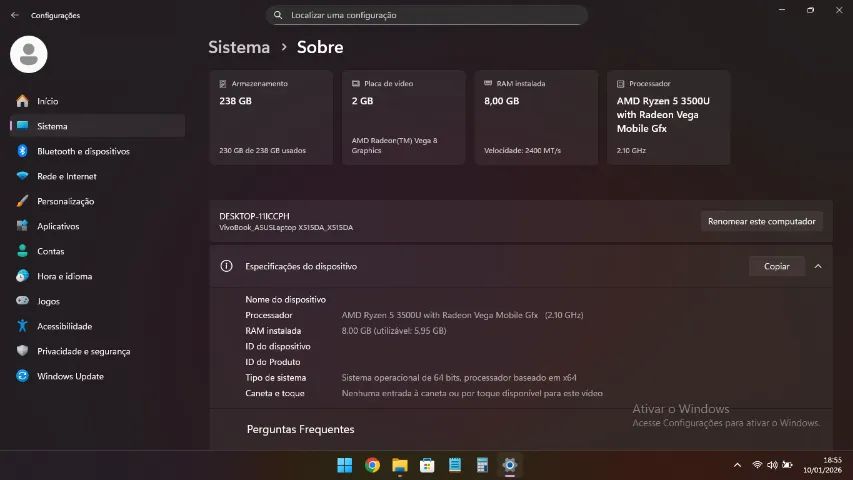Open Wi-Fi network tray icon

[x=757, y=465]
